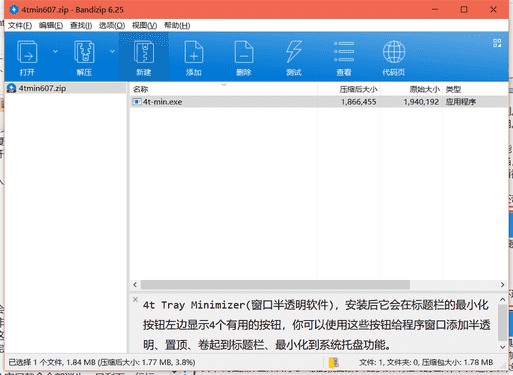Click the horizontal scrollbar right arrow
The width and height of the screenshot is (513, 375).
pyautogui.click(x=502, y=285)
